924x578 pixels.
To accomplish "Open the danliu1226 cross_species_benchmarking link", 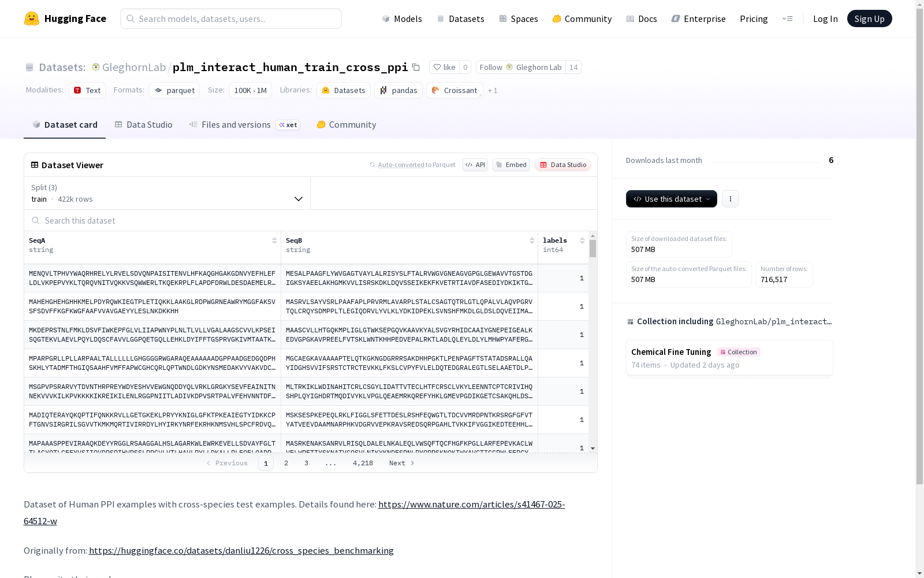I will point(241,550).
